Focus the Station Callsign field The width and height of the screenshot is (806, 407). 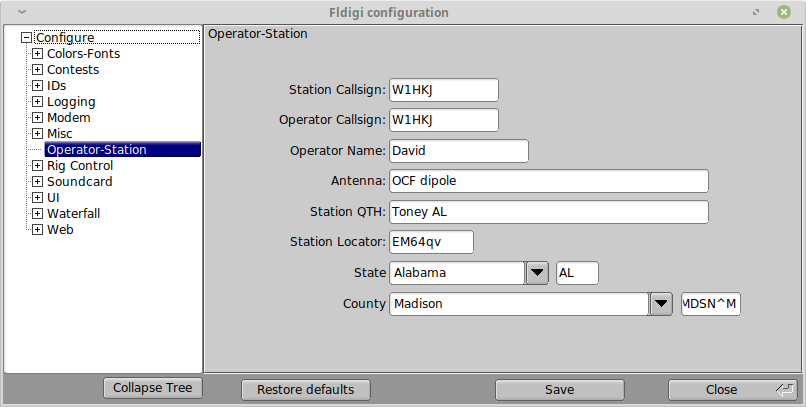tap(444, 90)
